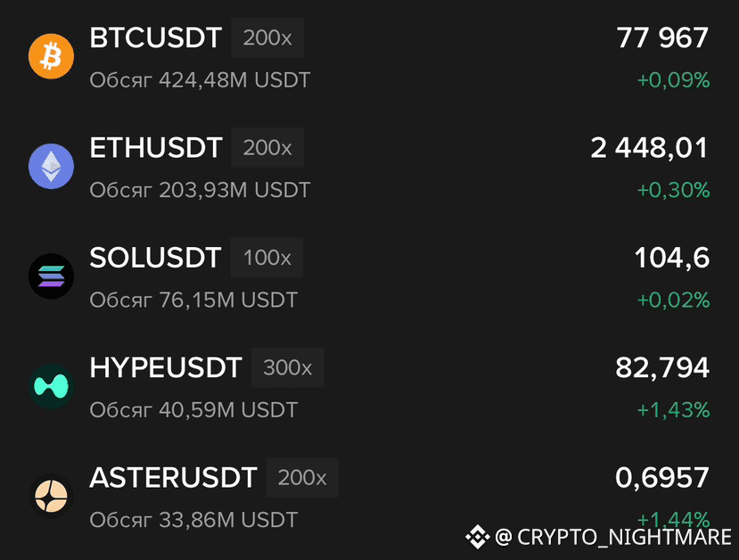Click the ASTER coin icon
Viewport: 739px width, 560px height.
[51, 496]
